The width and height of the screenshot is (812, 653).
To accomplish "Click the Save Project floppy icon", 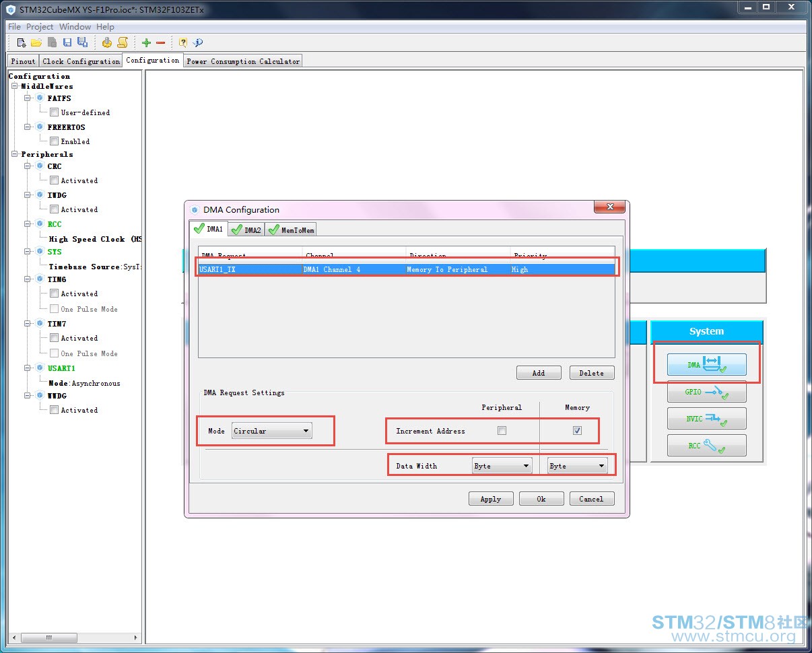I will tap(67, 42).
